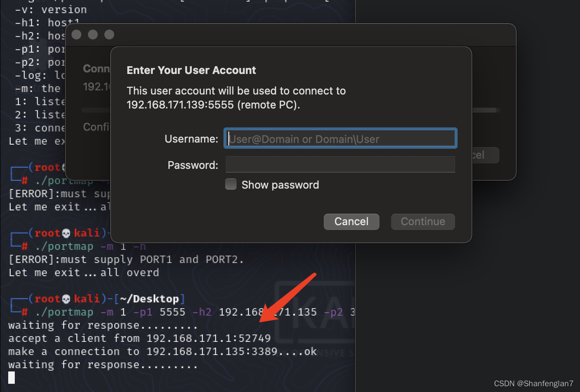Enable the Show password checkbox
Screen dimensions: 580x392
[231, 184]
